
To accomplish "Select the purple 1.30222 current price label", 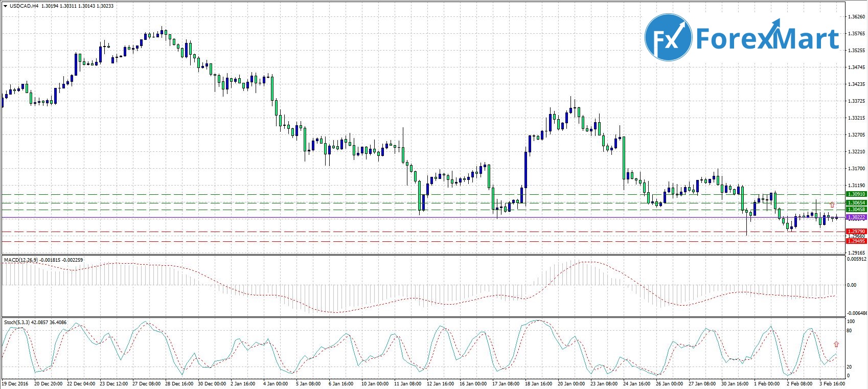I will pos(856,217).
